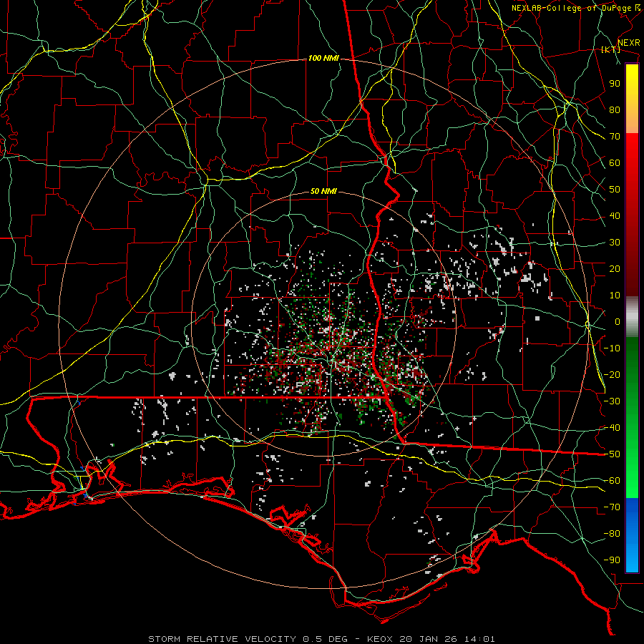Click the "STORM RELATIVE VELOCITY" caption text
The width and height of the screenshot is (644, 644).
point(223,639)
